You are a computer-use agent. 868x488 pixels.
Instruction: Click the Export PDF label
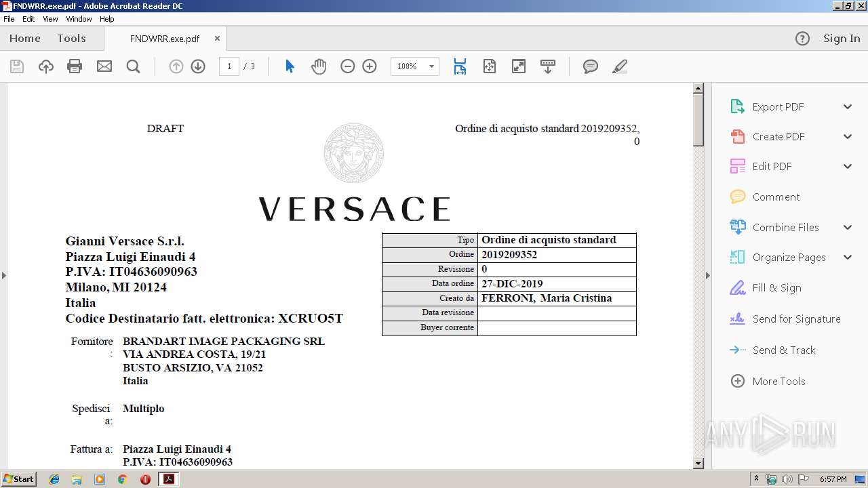click(778, 107)
